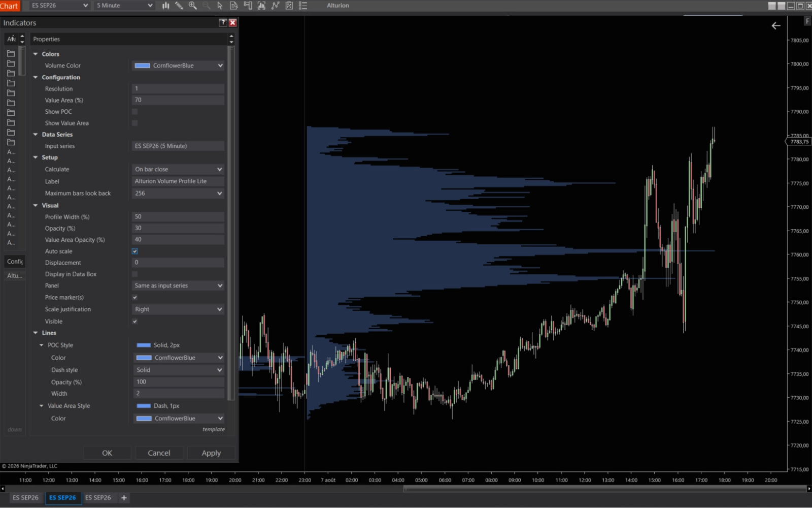The height and width of the screenshot is (508, 812).
Task: Click the Label Alturion Volume Profile Lite field
Action: tap(178, 181)
